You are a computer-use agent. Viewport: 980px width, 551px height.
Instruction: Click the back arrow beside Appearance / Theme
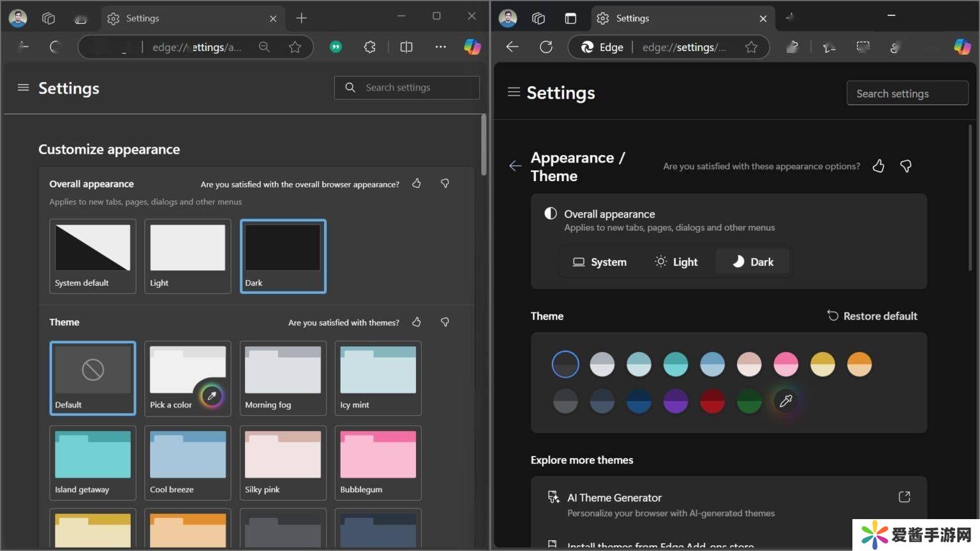point(515,166)
